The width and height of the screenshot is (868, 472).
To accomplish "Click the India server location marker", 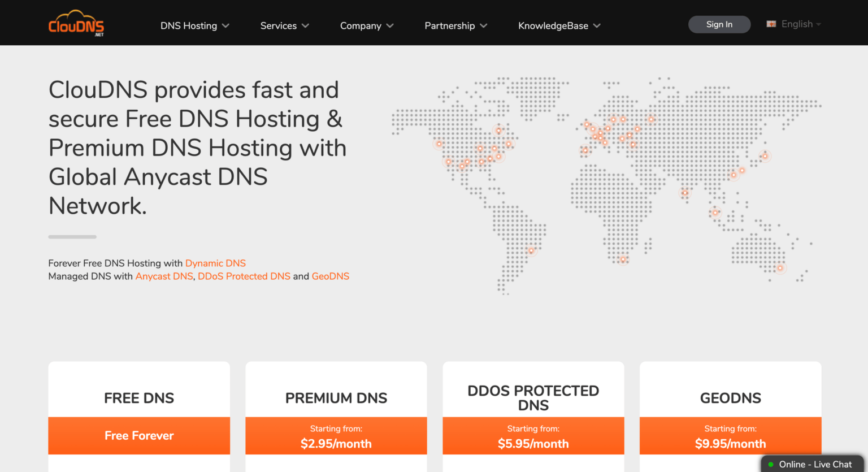I will [x=685, y=193].
